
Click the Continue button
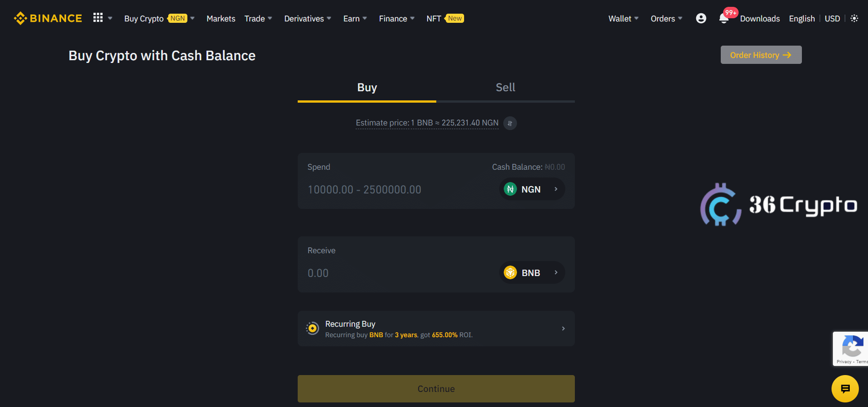(x=436, y=389)
